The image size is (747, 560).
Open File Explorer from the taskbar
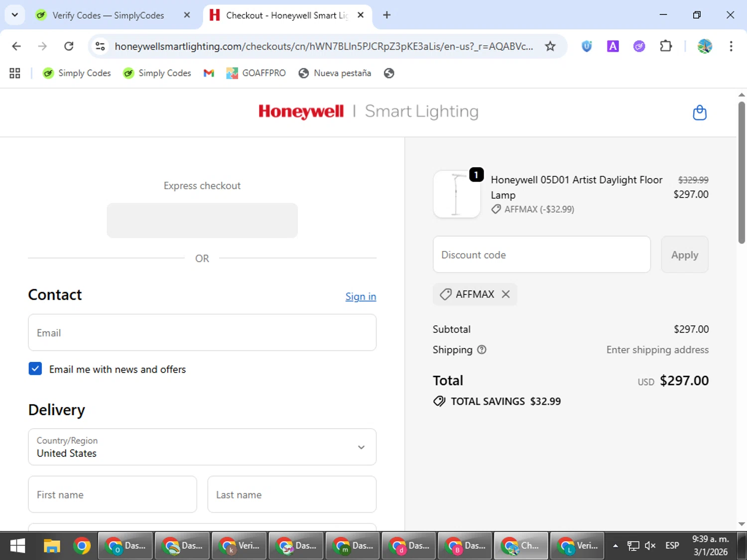(x=52, y=546)
